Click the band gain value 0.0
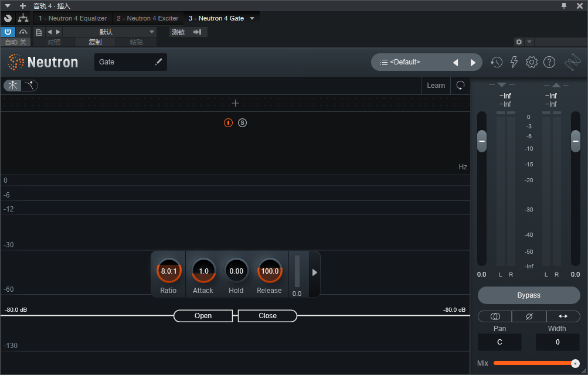The width and height of the screenshot is (588, 375). coord(297,294)
